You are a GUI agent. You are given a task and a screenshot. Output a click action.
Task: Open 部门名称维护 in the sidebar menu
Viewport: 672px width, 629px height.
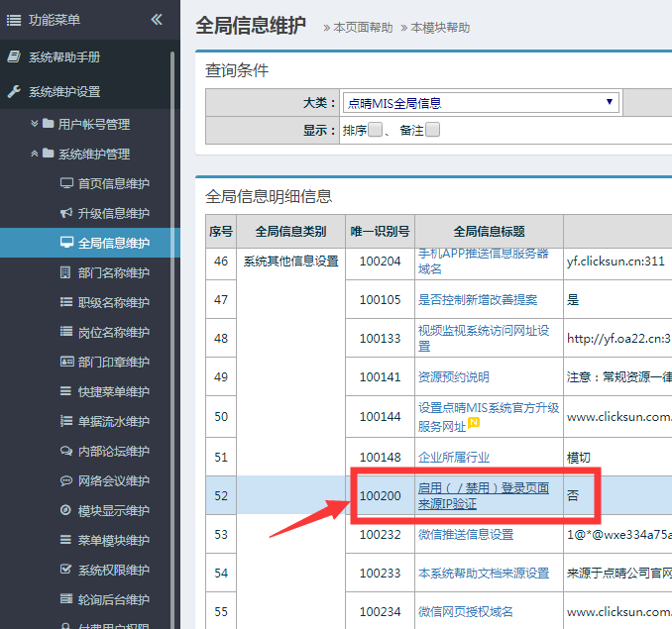click(113, 272)
